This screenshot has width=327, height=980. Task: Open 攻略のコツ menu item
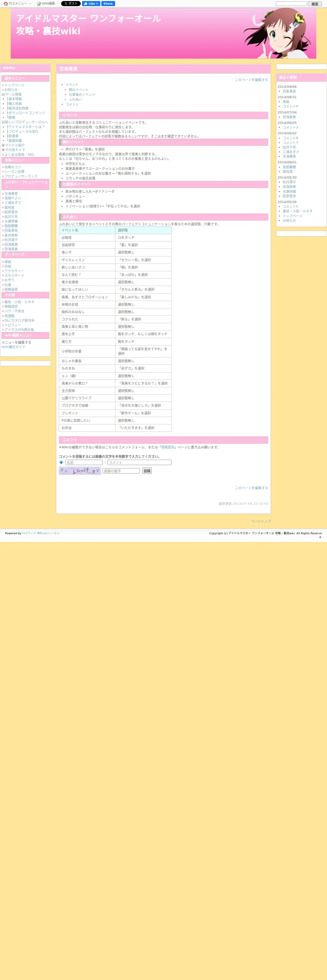coord(13,167)
